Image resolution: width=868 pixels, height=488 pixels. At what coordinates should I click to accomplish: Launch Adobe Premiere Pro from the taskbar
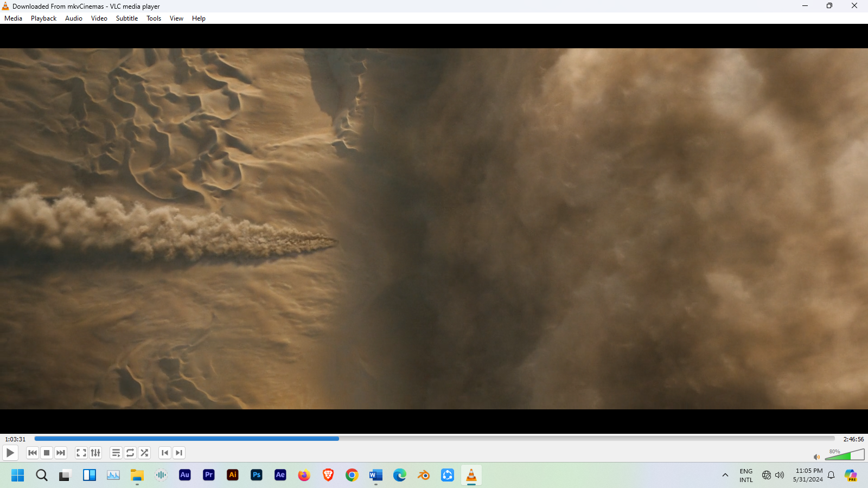209,475
